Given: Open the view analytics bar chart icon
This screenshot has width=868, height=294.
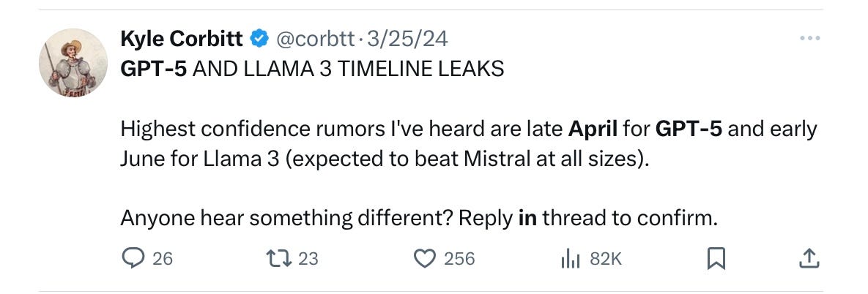Looking at the screenshot, I should 570,257.
